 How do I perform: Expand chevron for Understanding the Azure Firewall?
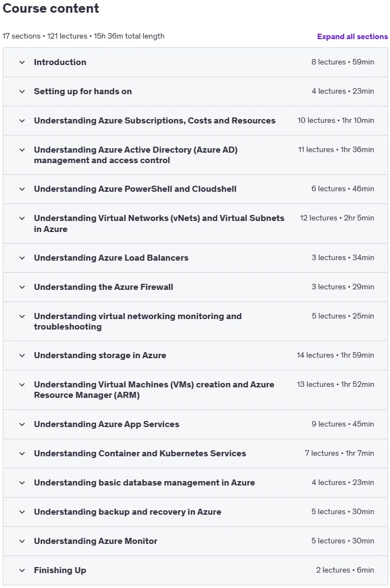22,287
